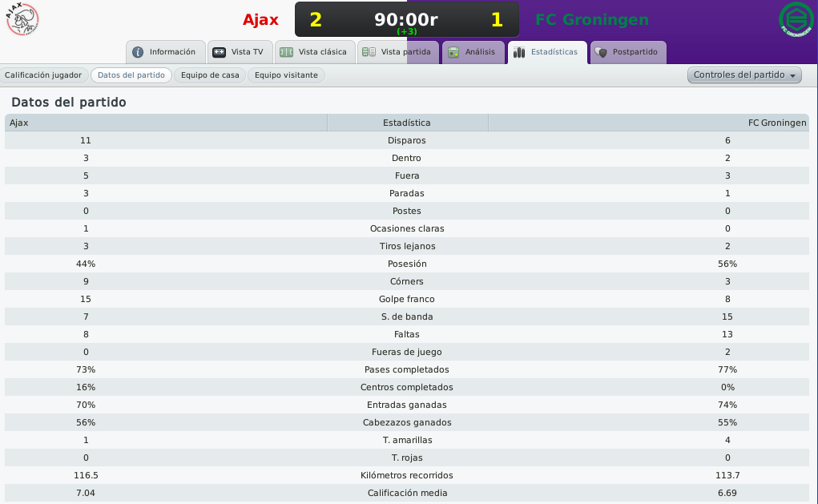This screenshot has width=818, height=504.
Task: Click the Ajax team name in scoreboard
Action: click(x=260, y=20)
